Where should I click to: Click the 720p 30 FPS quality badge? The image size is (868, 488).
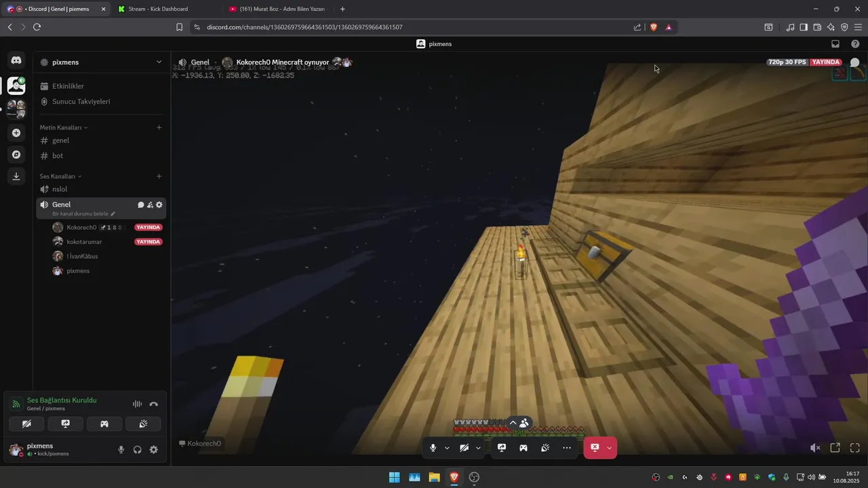click(x=787, y=62)
